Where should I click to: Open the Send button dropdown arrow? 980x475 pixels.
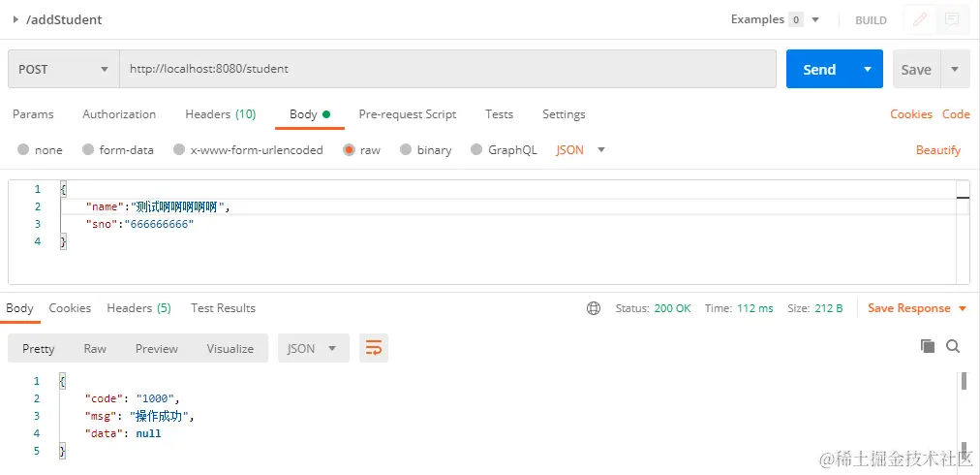coord(868,69)
